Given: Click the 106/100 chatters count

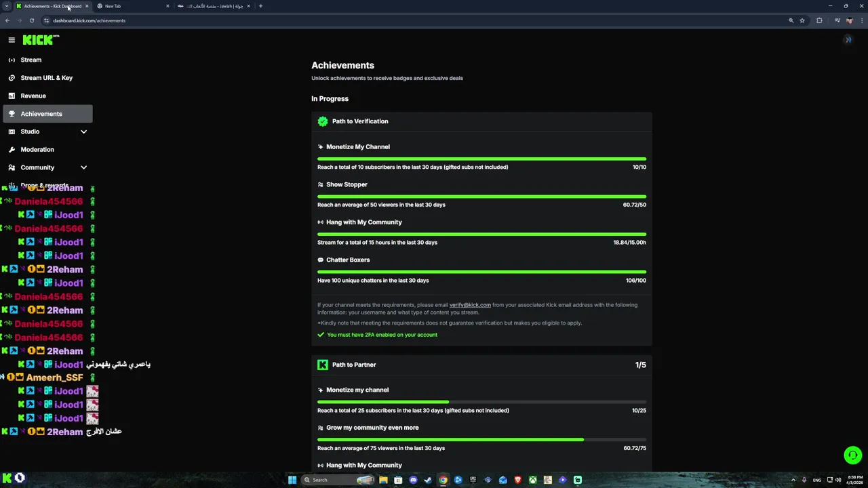Looking at the screenshot, I should click(x=636, y=281).
